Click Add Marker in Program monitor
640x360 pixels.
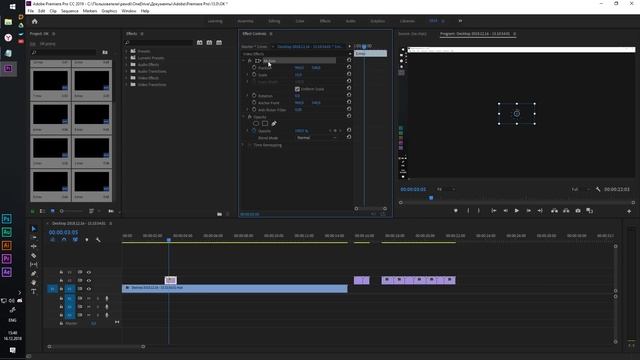[x=456, y=211]
